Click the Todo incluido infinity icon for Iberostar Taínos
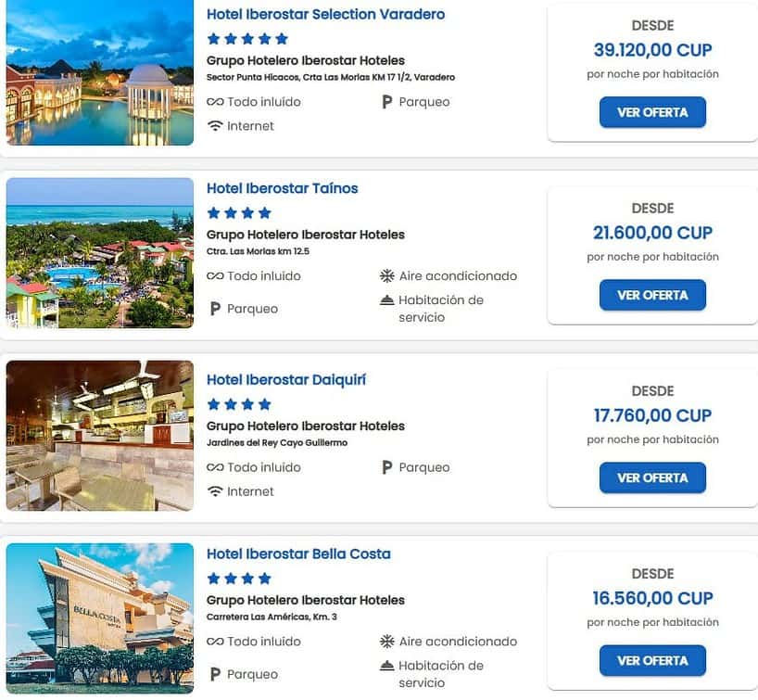Image resolution: width=758 pixels, height=700 pixels. pyautogui.click(x=215, y=275)
